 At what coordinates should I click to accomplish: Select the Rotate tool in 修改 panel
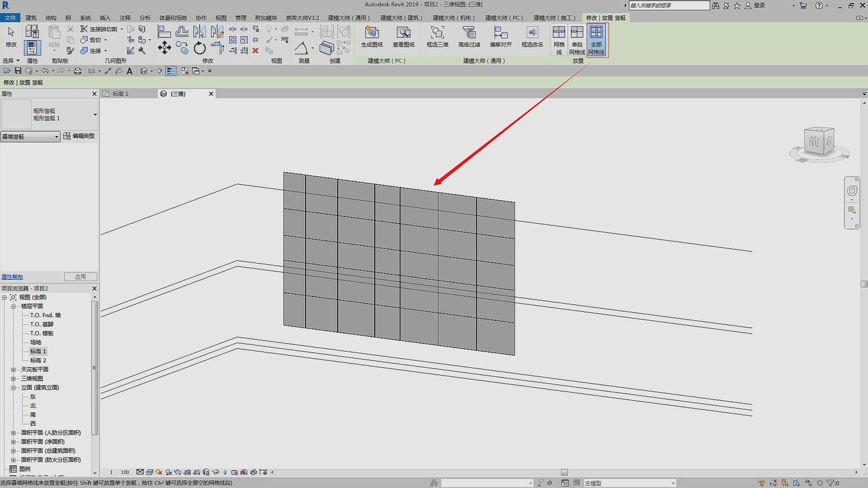click(x=200, y=48)
